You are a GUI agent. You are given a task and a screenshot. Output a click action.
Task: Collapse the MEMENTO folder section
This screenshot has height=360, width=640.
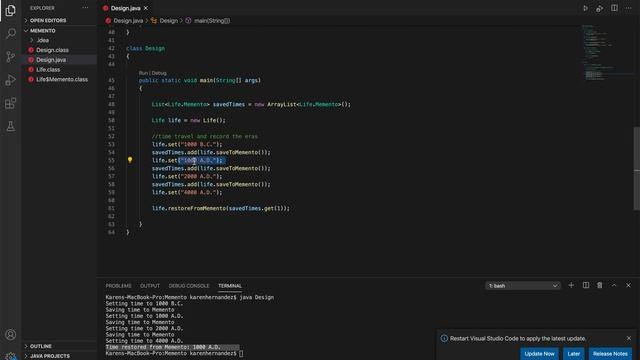coord(42,31)
